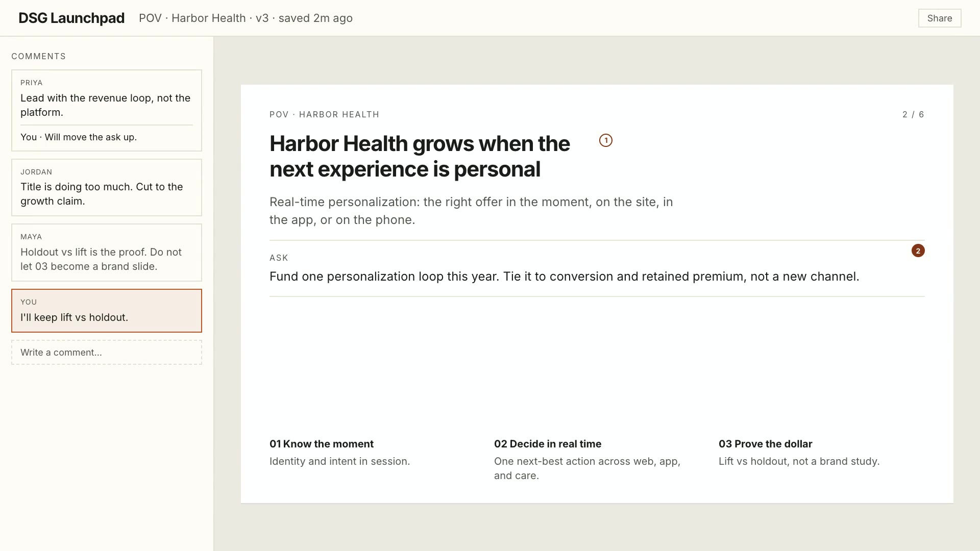Select Maya's holdout vs lift comment
The width and height of the screenshot is (980, 551).
click(107, 253)
